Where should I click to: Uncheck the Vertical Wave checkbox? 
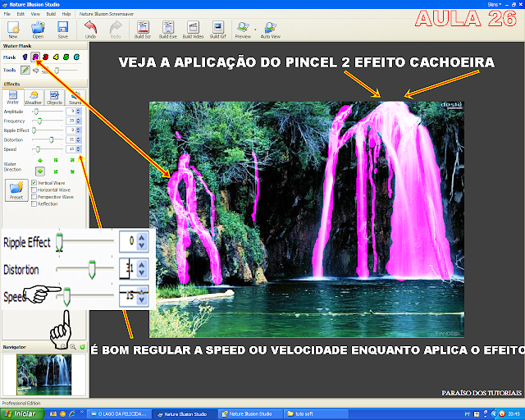(x=34, y=183)
